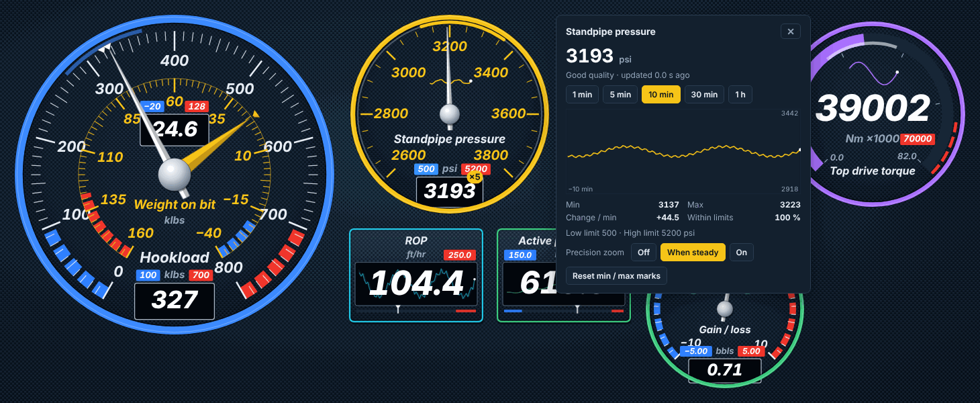Screen dimensions: 980x403
Task: Click the ×5 zoom badge on Standpipe gauge
Action: 475,177
